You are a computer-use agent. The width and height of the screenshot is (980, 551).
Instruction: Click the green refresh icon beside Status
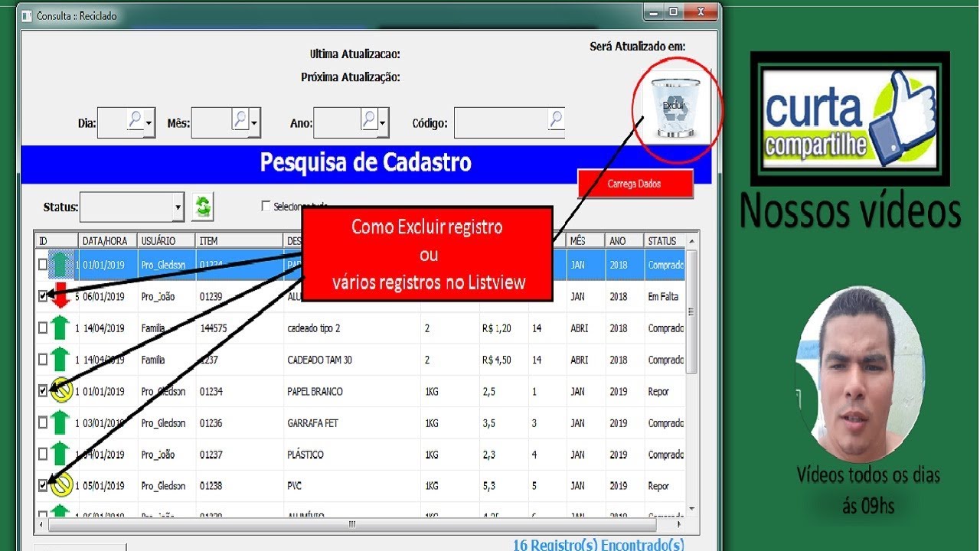[203, 207]
